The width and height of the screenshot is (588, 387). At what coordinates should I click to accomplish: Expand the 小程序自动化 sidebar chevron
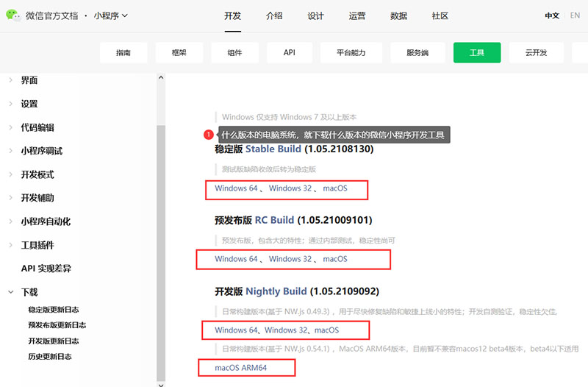(10, 221)
